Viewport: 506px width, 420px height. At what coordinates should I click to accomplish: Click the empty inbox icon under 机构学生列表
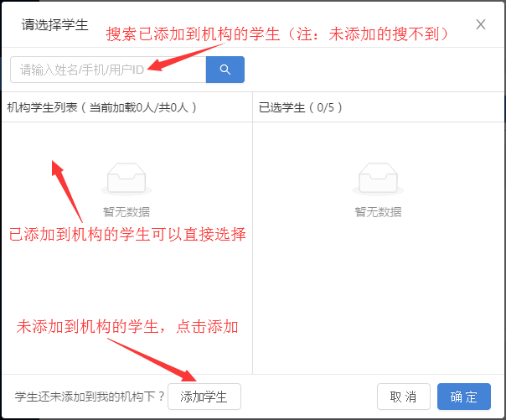(126, 179)
